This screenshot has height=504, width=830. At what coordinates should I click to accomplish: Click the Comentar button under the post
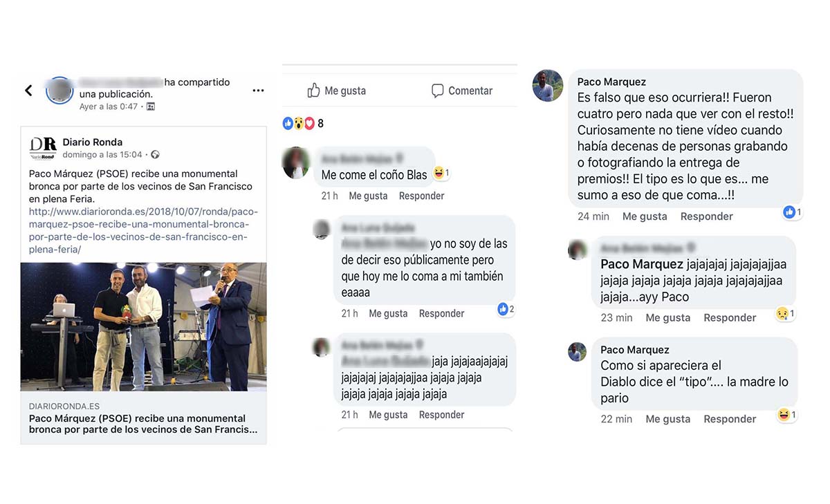point(461,91)
